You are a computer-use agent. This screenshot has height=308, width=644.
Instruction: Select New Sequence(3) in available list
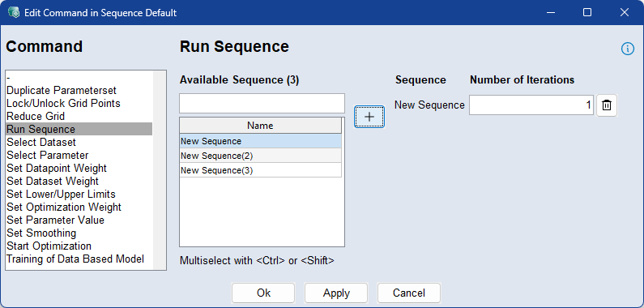[x=260, y=170]
